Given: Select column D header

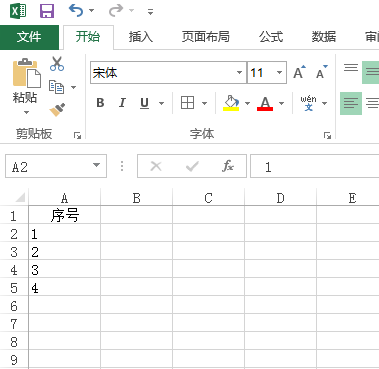Looking at the screenshot, I should 281,198.
